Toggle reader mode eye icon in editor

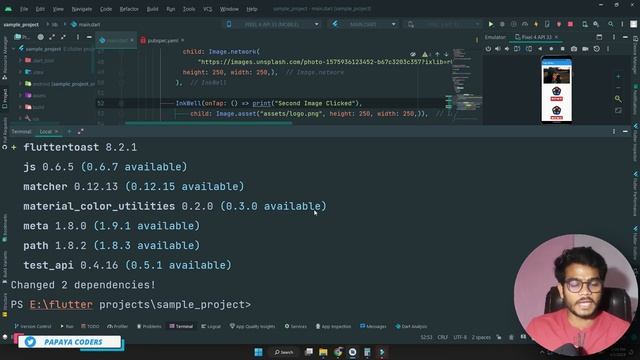[413, 54]
